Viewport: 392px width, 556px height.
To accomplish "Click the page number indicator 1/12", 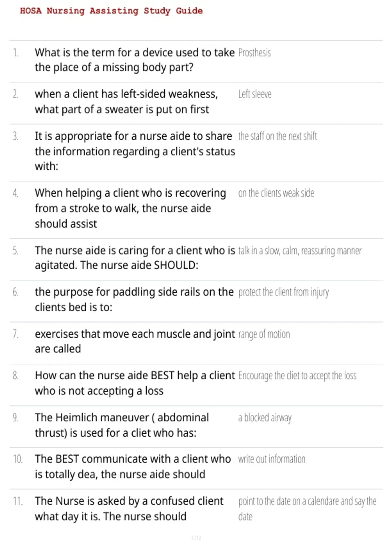I will [196, 538].
